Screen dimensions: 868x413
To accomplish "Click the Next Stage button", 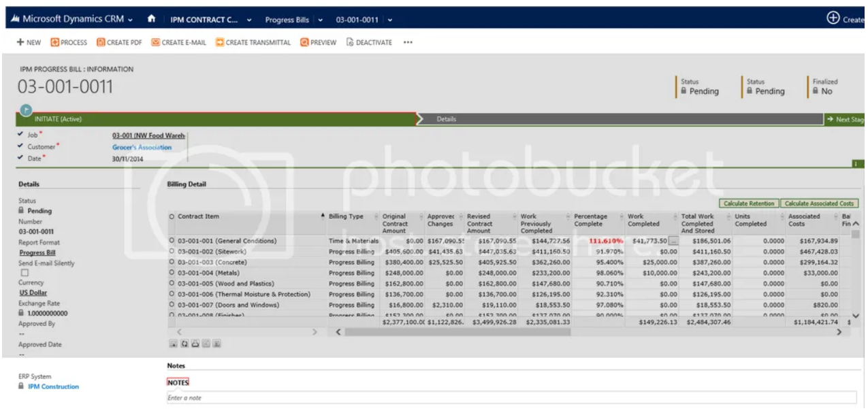I will (x=846, y=119).
